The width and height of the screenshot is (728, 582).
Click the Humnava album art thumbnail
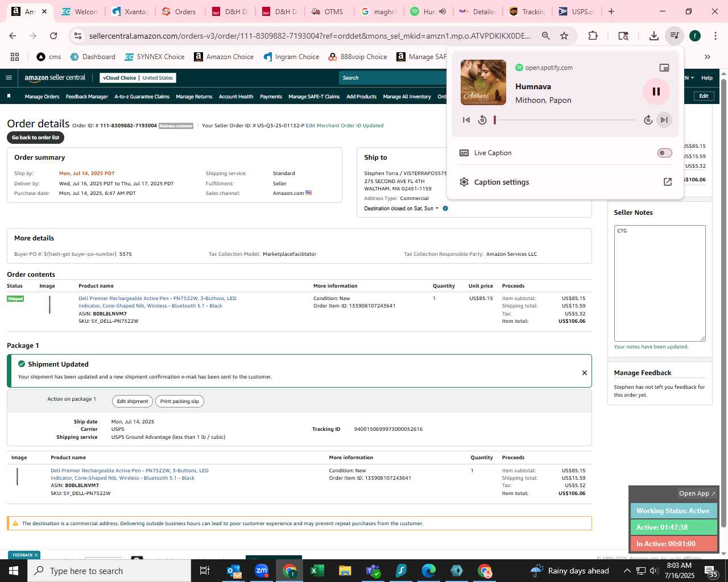(483, 82)
